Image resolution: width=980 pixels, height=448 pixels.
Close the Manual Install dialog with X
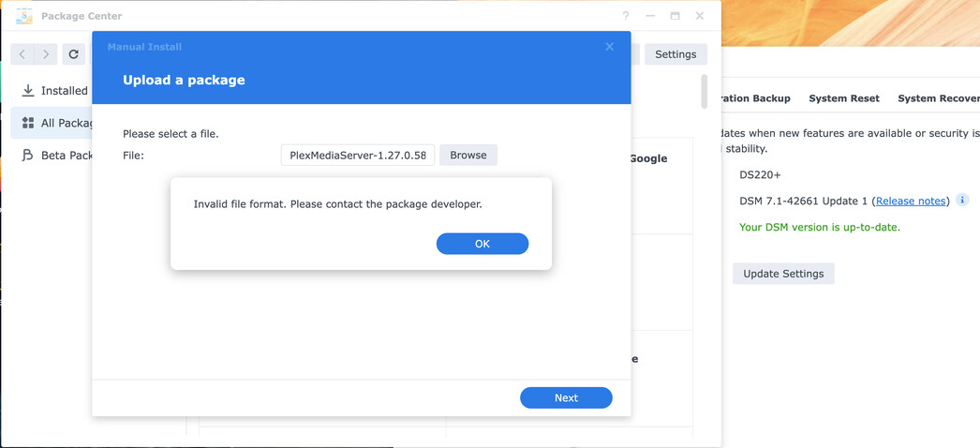pyautogui.click(x=609, y=47)
